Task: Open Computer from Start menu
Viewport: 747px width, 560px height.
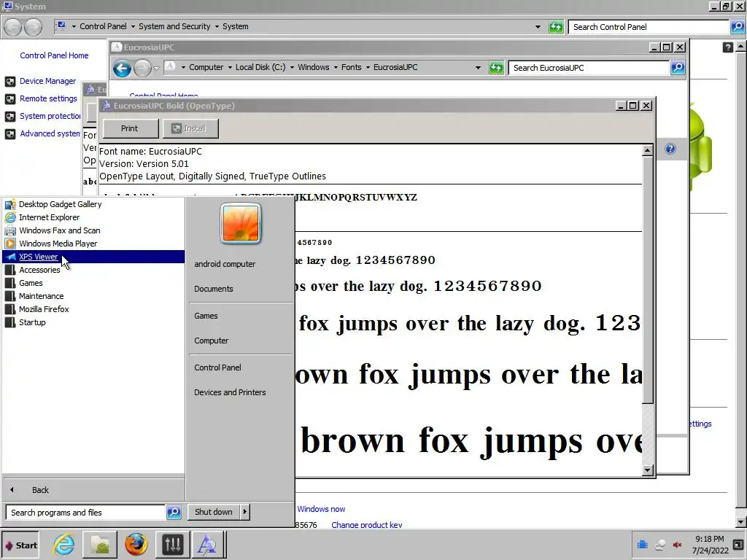Action: click(x=211, y=341)
